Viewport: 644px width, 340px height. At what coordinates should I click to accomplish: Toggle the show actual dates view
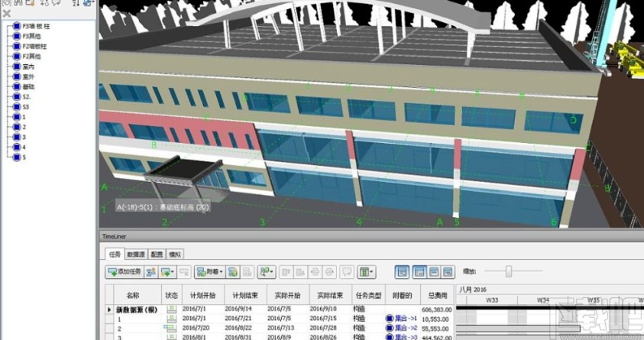(x=434, y=272)
